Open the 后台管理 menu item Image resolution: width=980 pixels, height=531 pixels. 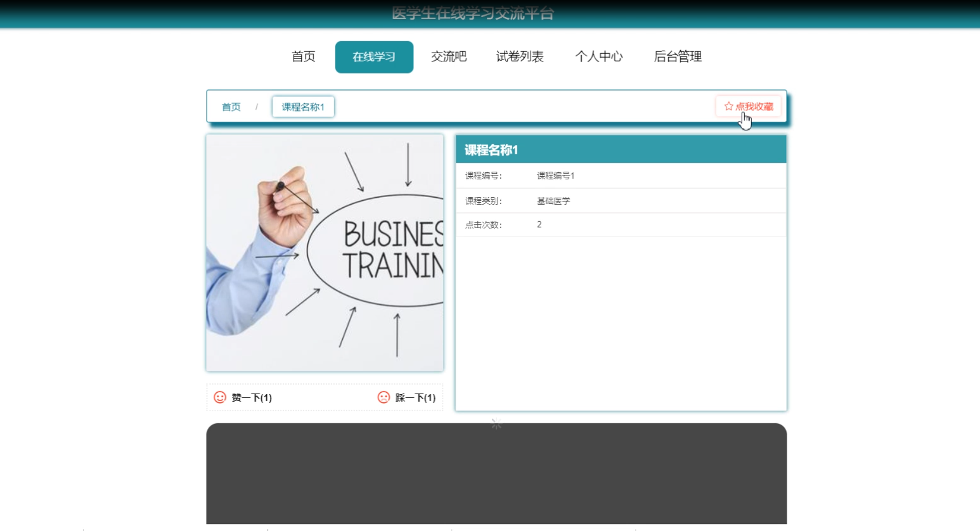pyautogui.click(x=678, y=56)
